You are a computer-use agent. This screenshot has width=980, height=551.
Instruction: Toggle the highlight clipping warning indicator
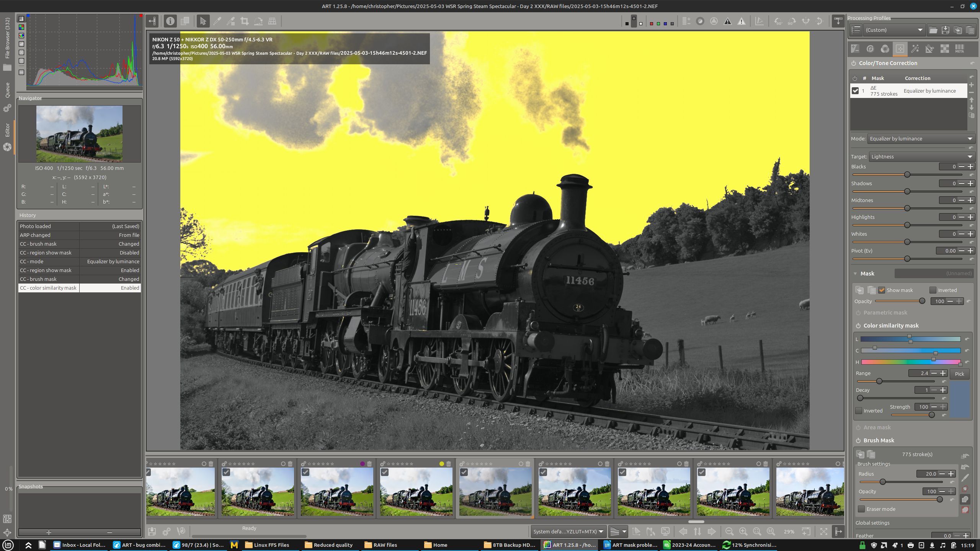coord(742,21)
